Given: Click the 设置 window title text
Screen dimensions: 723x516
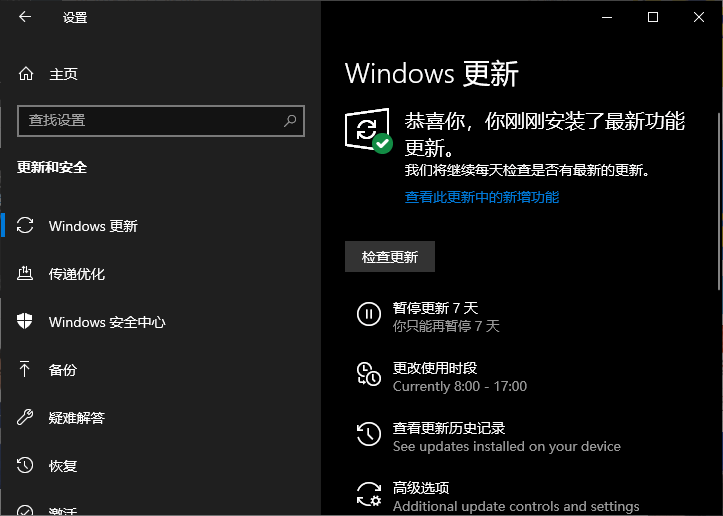Looking at the screenshot, I should coord(75,18).
